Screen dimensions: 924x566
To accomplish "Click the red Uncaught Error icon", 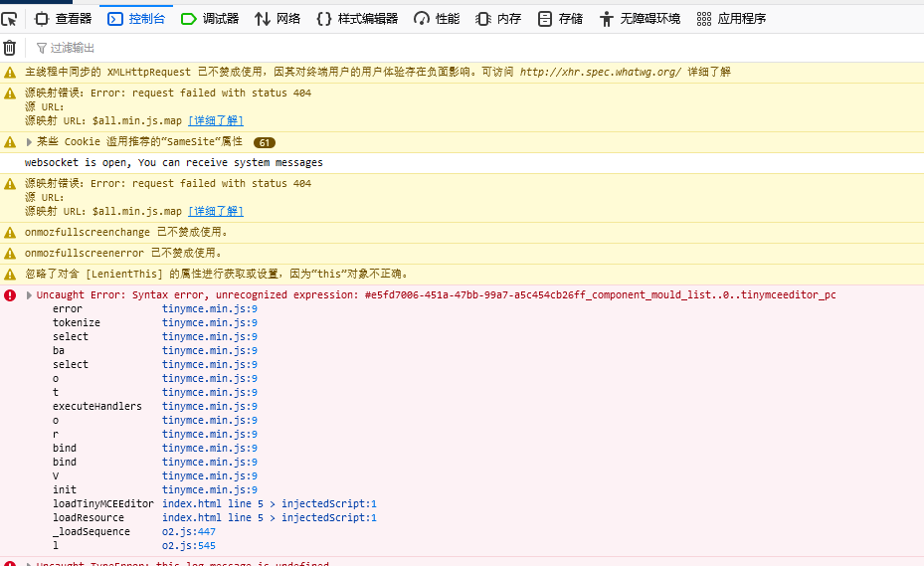I will click(10, 295).
